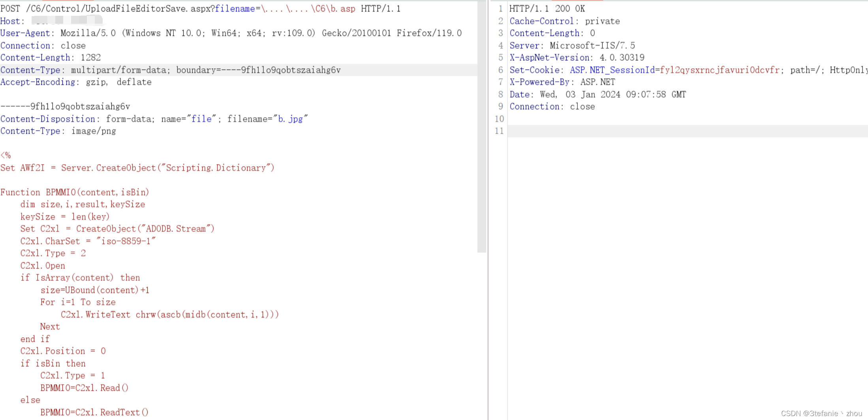This screenshot has height=420, width=868.
Task: Click the 'Connection: close' request header
Action: [43, 45]
